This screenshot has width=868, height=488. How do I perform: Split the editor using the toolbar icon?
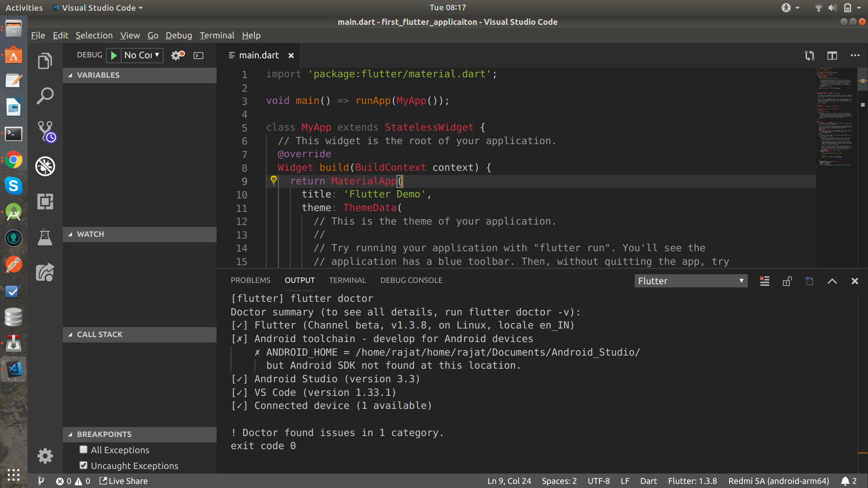pyautogui.click(x=832, y=55)
